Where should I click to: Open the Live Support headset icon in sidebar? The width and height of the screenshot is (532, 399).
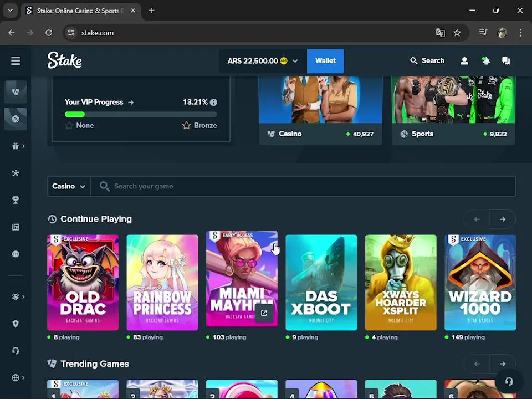16,350
